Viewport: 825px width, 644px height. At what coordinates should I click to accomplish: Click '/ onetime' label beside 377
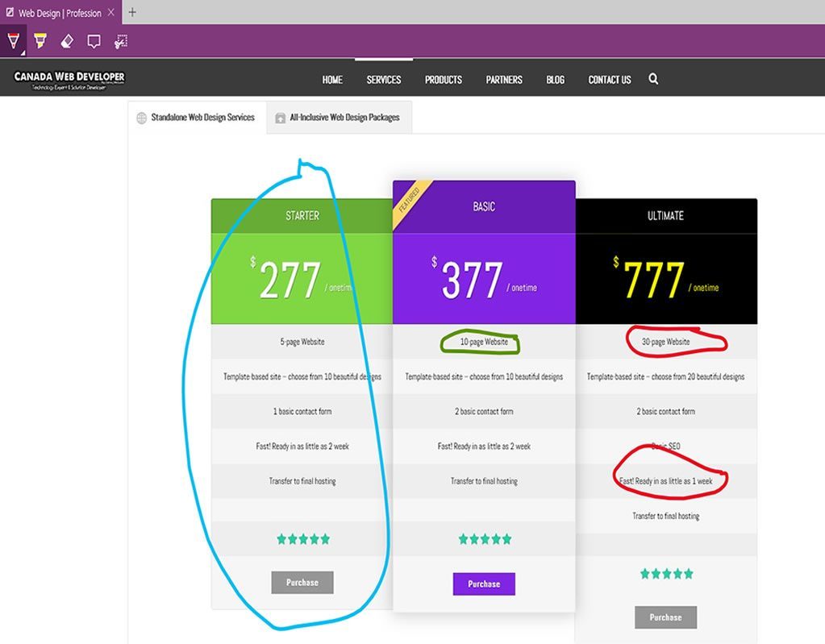pyautogui.click(x=522, y=288)
